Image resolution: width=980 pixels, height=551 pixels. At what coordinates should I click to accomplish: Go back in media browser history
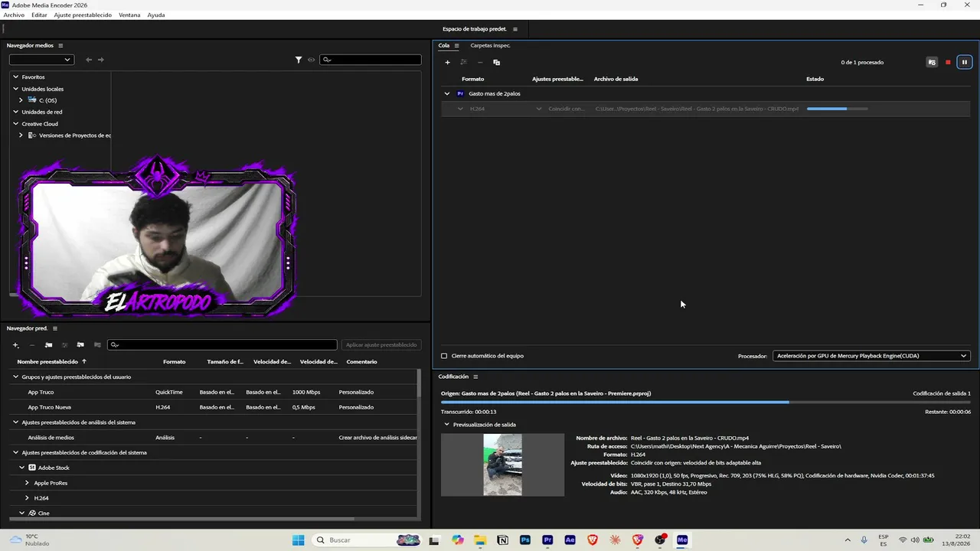89,60
